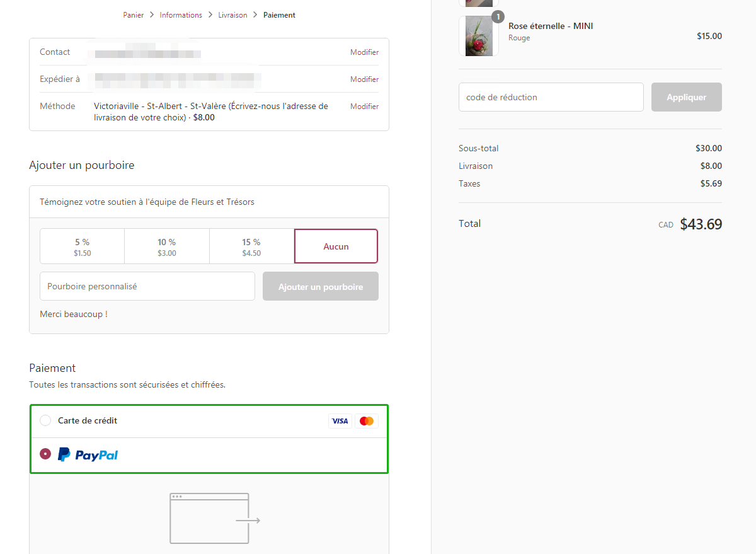Open the Informations breadcrumb step
756x554 pixels.
181,15
